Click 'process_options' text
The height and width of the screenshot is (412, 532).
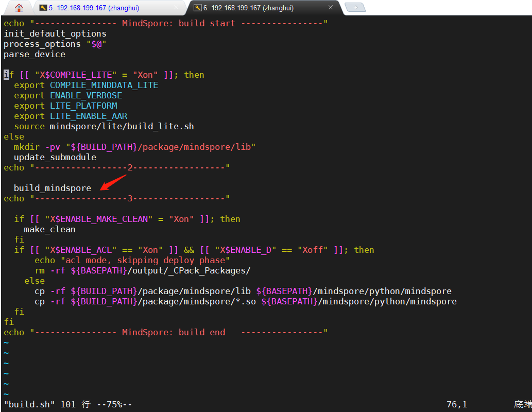[x=42, y=44]
